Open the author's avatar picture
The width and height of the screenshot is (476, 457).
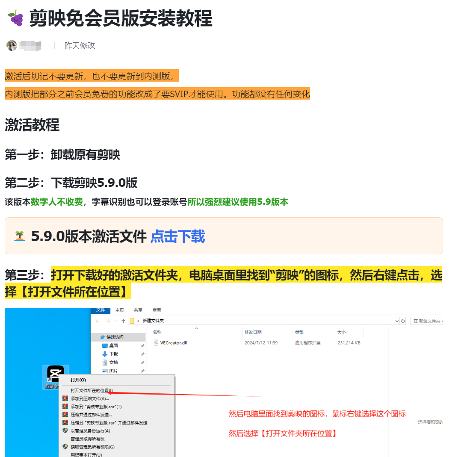pyautogui.click(x=12, y=45)
